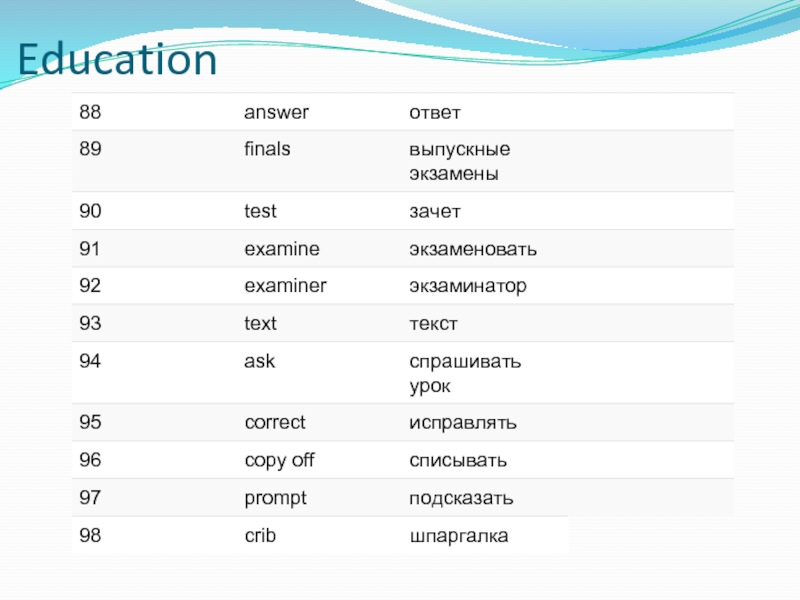Select the number 88 cell

coord(90,112)
